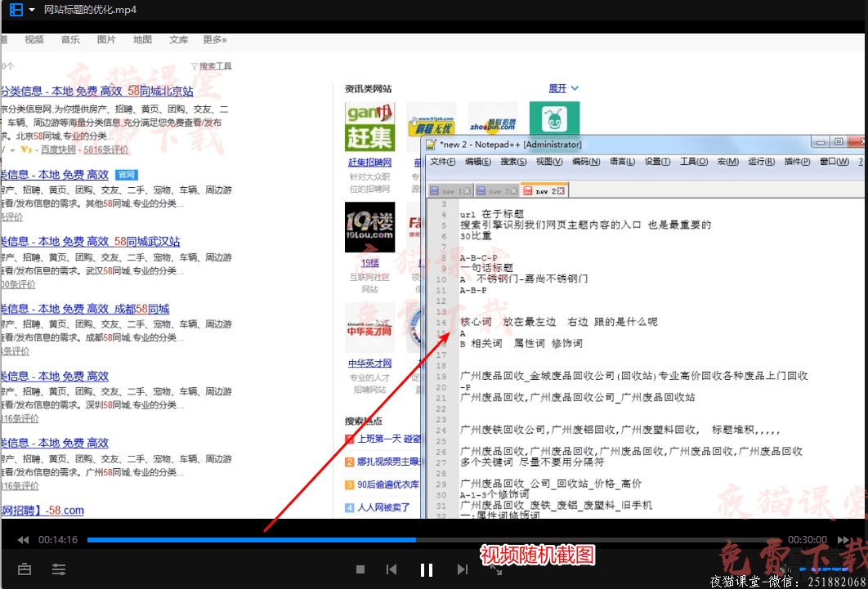The width and height of the screenshot is (868, 589).
Task: Open the Notepad++ 语言(L) menu
Action: [x=622, y=162]
